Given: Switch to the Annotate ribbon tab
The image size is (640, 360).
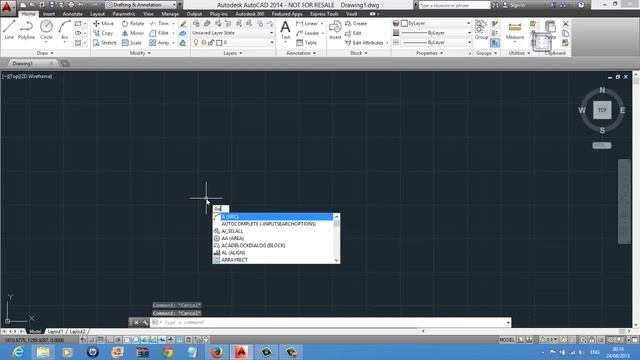Looking at the screenshot, I should pos(72,14).
